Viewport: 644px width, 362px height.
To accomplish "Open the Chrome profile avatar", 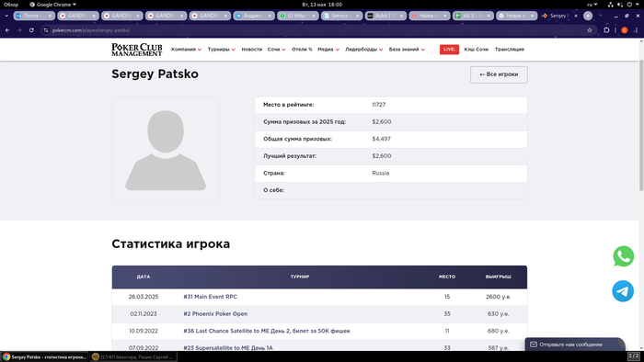I will 625,30.
